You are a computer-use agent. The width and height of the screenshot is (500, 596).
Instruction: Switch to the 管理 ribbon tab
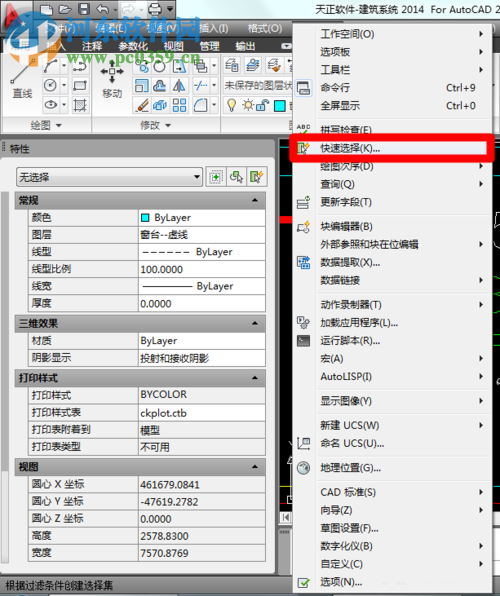coord(209,46)
